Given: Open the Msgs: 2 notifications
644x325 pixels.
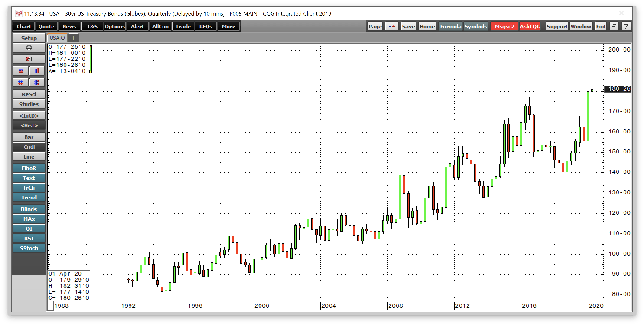Looking at the screenshot, I should tap(504, 26).
